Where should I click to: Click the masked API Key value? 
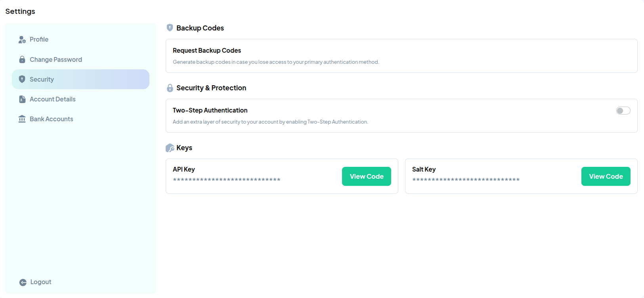226,179
